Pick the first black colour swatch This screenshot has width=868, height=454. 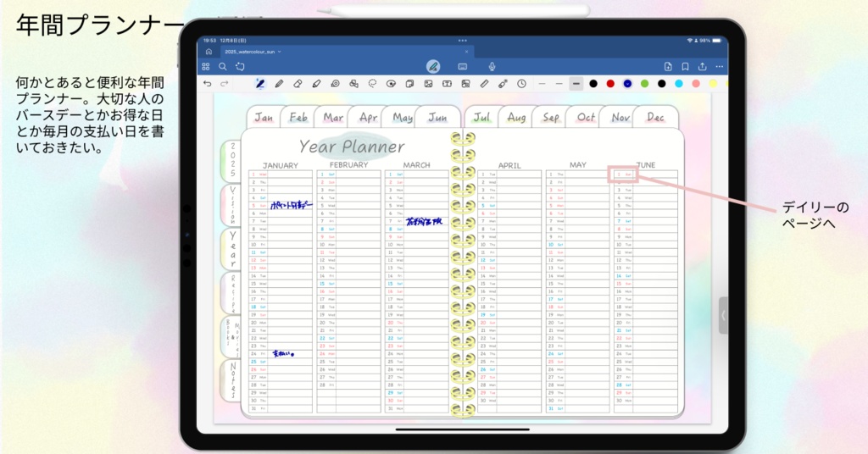click(593, 84)
